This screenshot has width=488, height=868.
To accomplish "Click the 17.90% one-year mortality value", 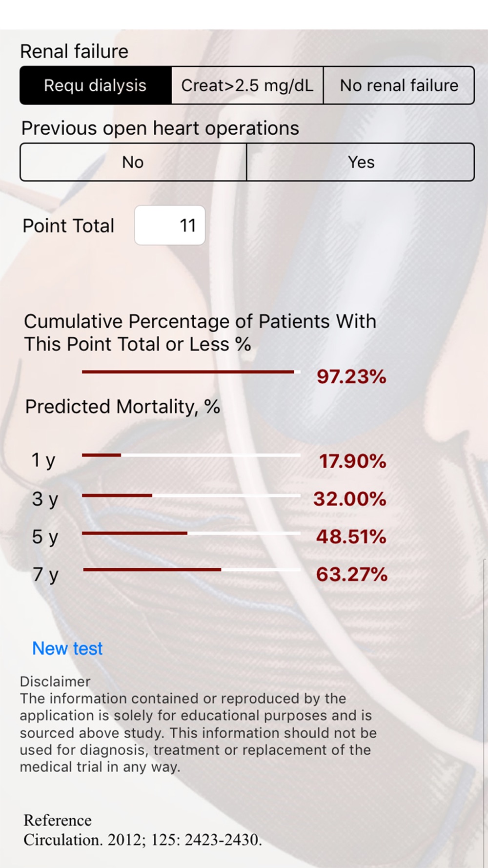I will [x=352, y=461].
